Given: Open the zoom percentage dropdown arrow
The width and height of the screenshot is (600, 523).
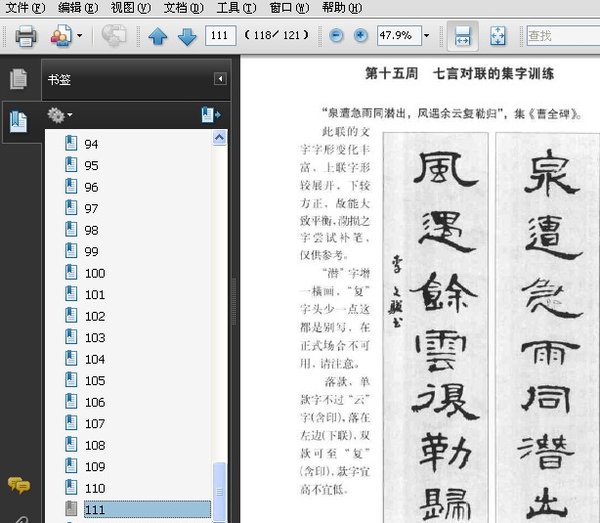Looking at the screenshot, I should click(x=427, y=37).
